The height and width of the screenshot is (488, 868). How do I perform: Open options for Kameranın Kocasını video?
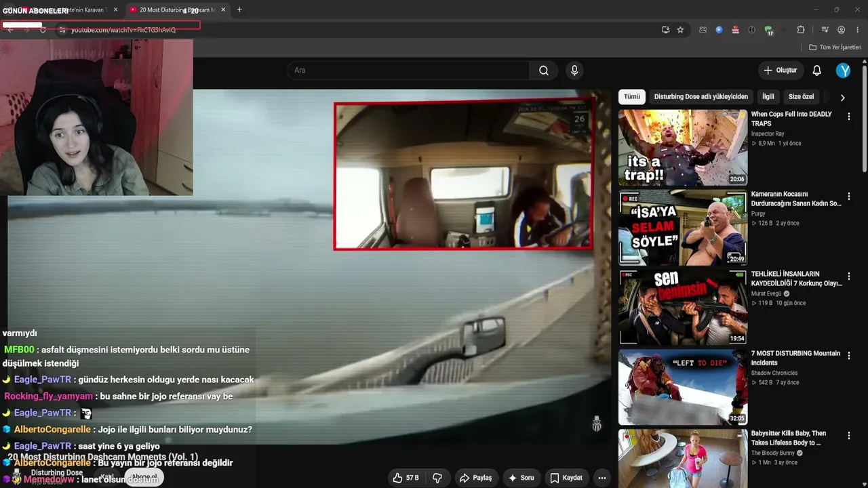848,197
